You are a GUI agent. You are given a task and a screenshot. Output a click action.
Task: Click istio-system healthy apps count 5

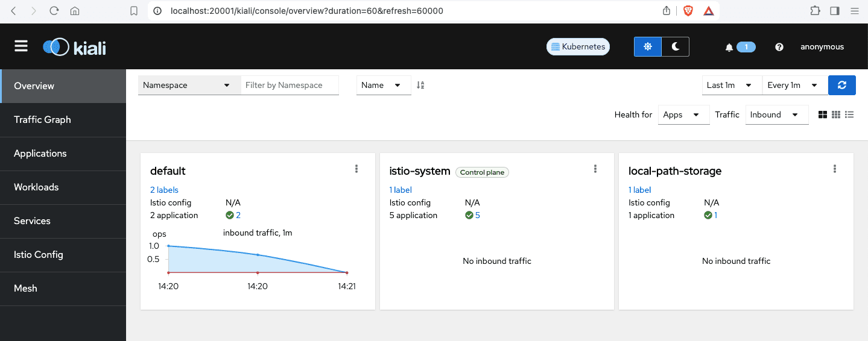478,215
